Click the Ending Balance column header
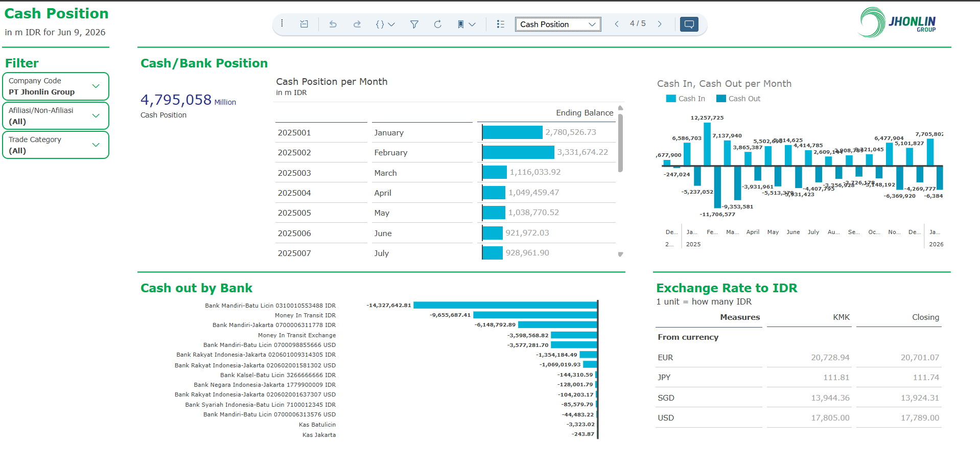980x466 pixels. pos(585,113)
